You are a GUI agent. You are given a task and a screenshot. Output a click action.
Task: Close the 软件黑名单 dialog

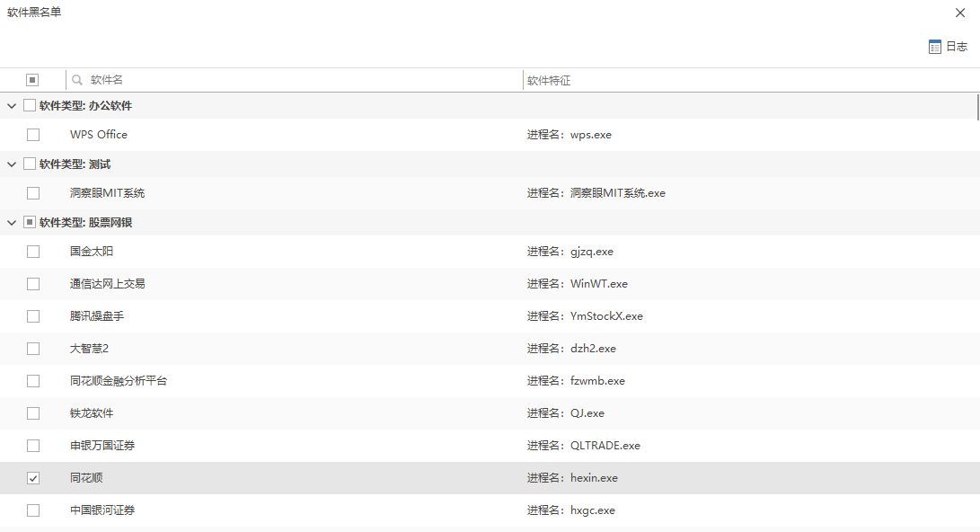[960, 13]
